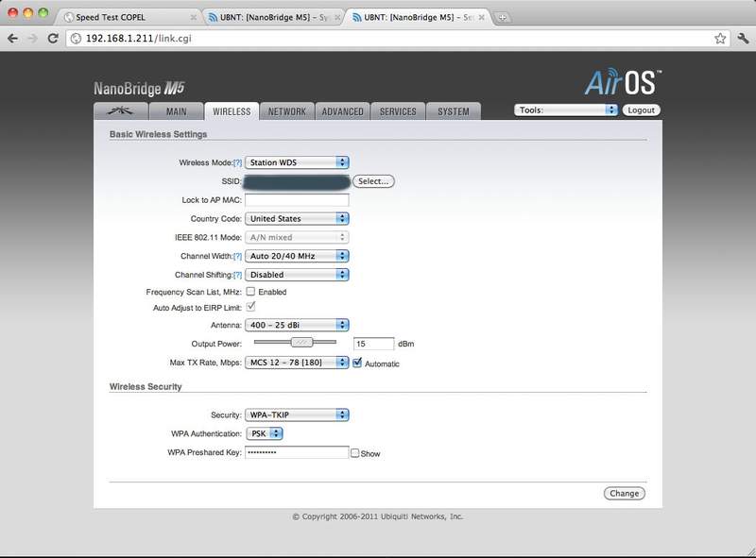
Task: Click the SSID Select... button
Action: (373, 181)
